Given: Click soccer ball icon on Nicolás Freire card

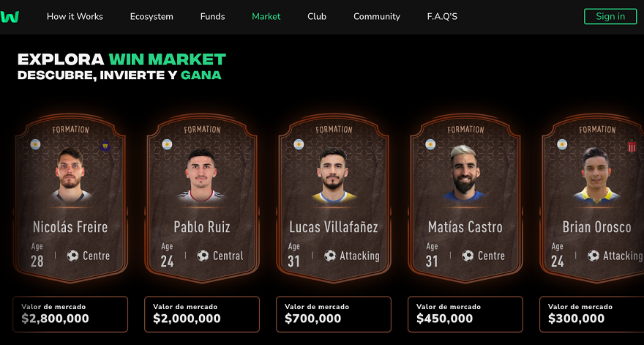Looking at the screenshot, I should [72, 256].
